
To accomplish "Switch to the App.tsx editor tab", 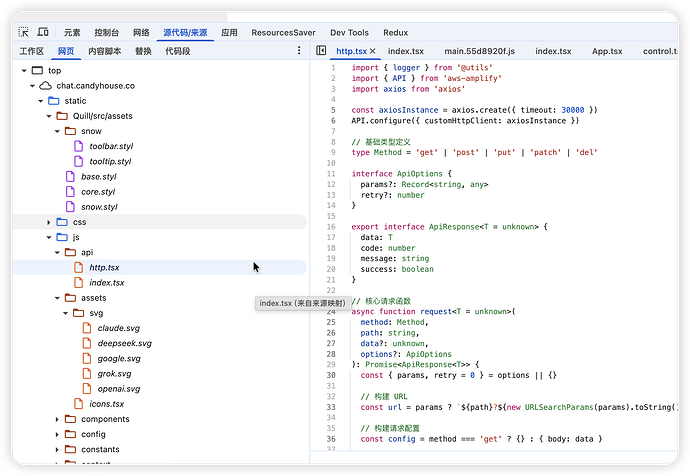I will click(607, 51).
